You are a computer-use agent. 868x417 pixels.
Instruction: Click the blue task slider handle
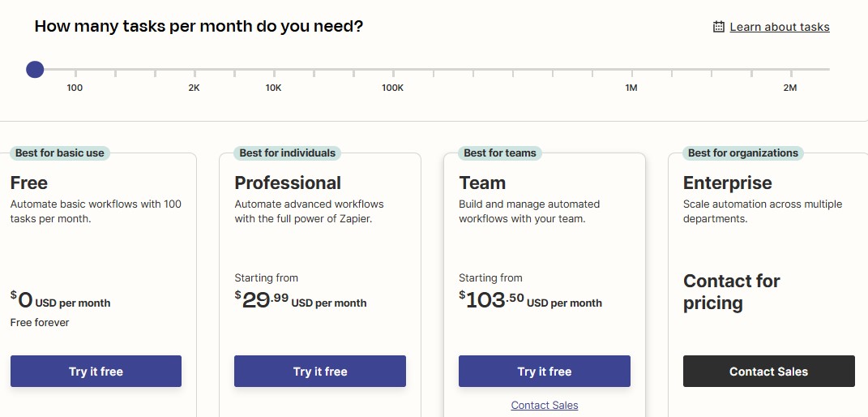35,69
